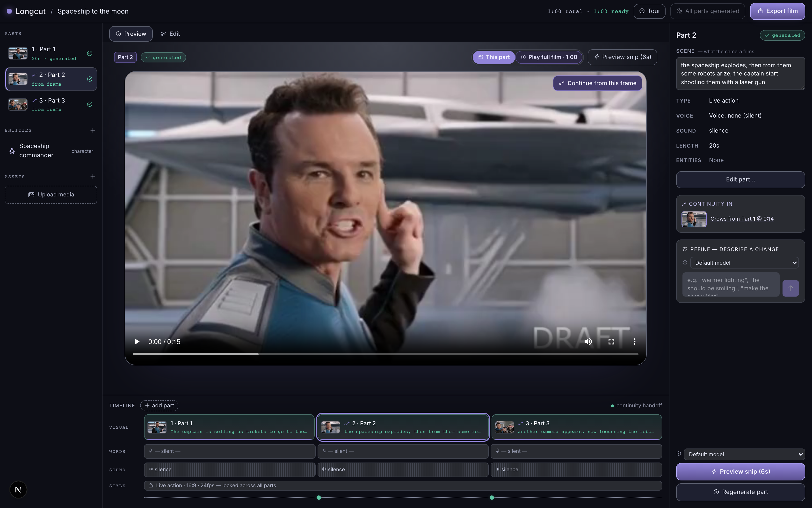Click the Export film button
This screenshot has width=812, height=508.
point(777,11)
